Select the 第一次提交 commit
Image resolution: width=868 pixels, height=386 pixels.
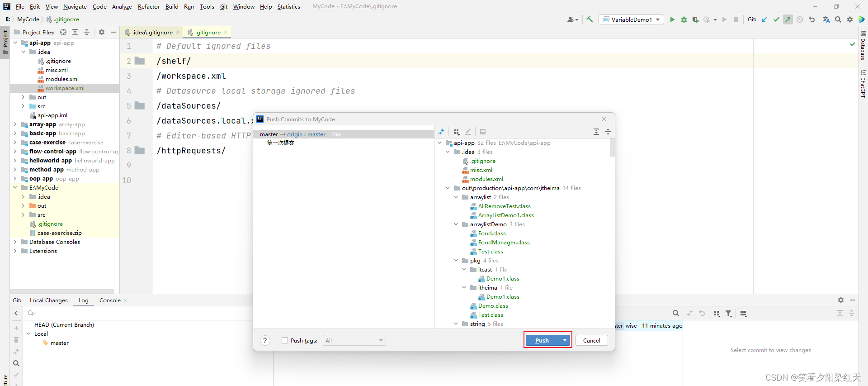pyautogui.click(x=281, y=143)
